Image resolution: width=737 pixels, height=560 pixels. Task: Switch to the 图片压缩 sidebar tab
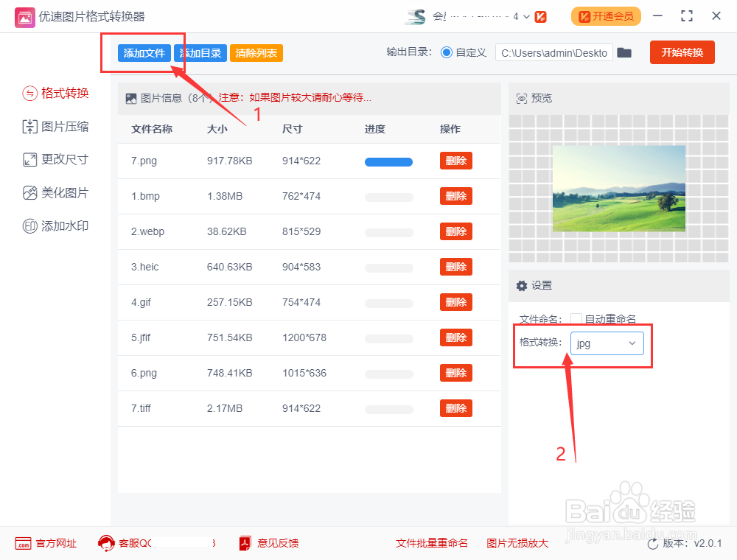55,127
